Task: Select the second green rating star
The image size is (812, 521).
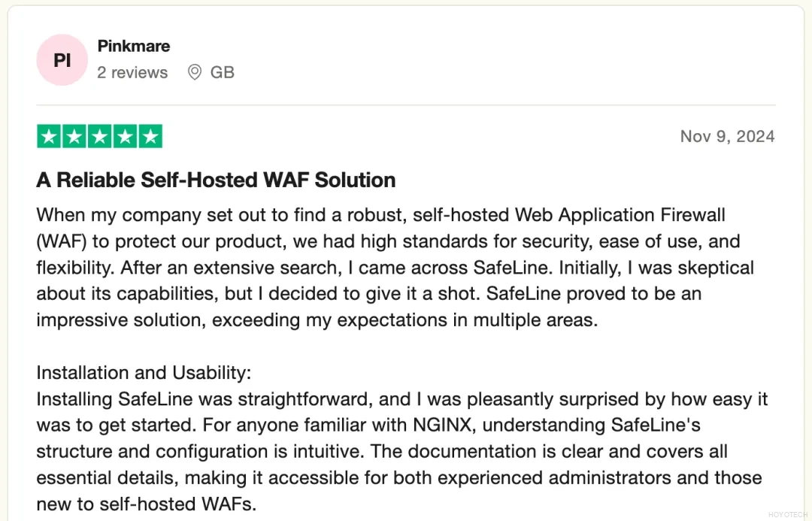Action: tap(74, 137)
